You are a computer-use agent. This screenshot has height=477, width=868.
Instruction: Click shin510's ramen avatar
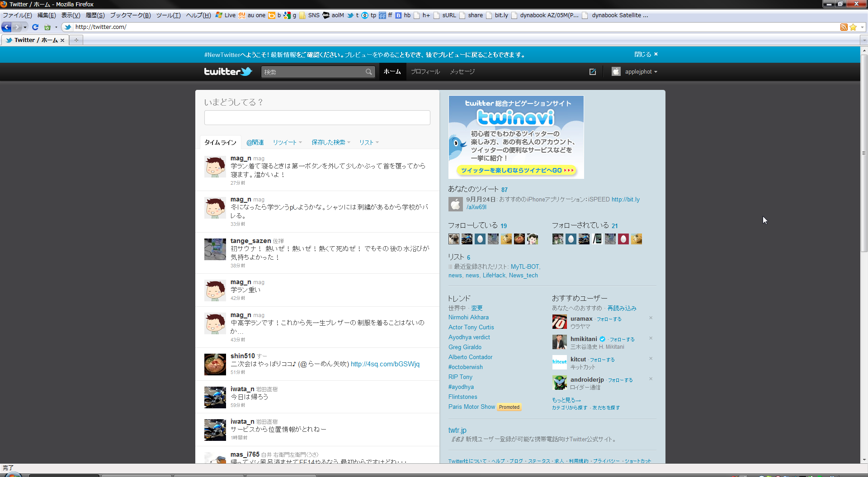(x=215, y=365)
